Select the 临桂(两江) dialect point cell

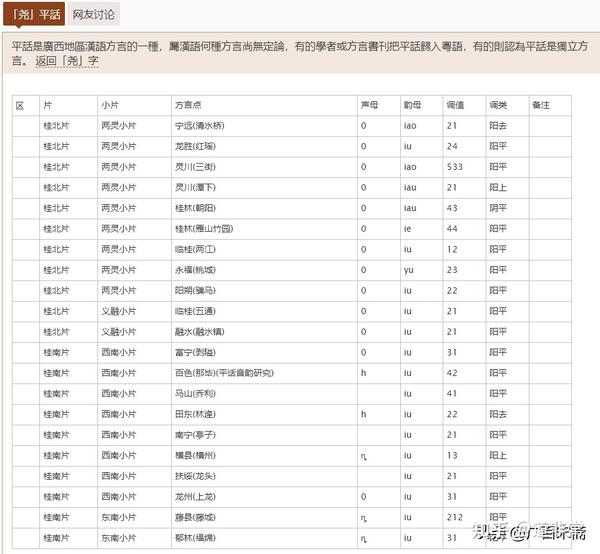tap(264, 250)
